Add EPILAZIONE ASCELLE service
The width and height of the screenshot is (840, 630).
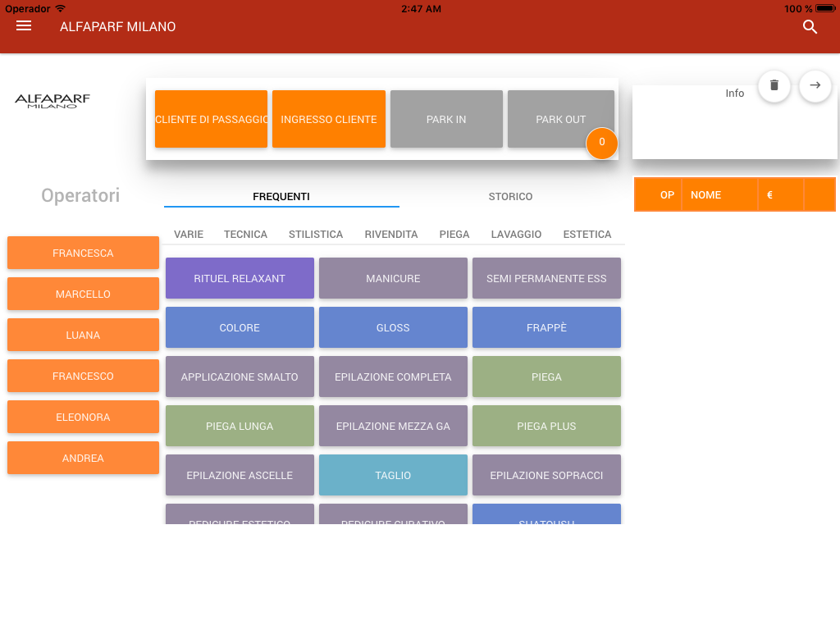(240, 476)
